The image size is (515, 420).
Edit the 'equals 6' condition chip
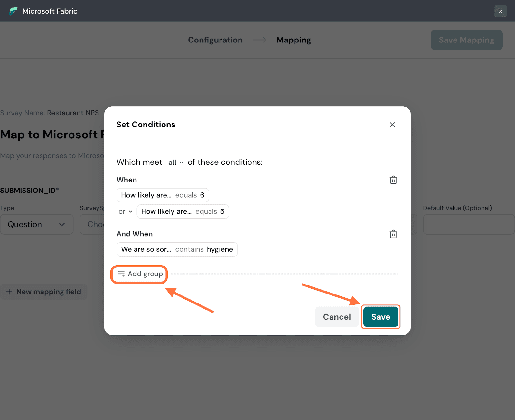point(163,195)
